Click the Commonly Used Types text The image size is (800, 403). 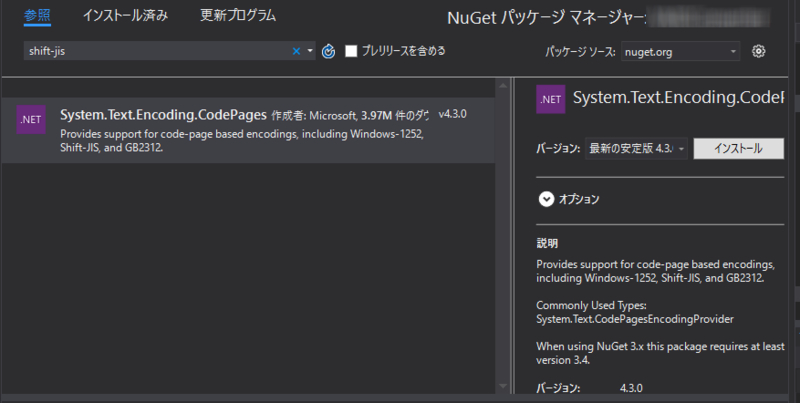point(591,306)
